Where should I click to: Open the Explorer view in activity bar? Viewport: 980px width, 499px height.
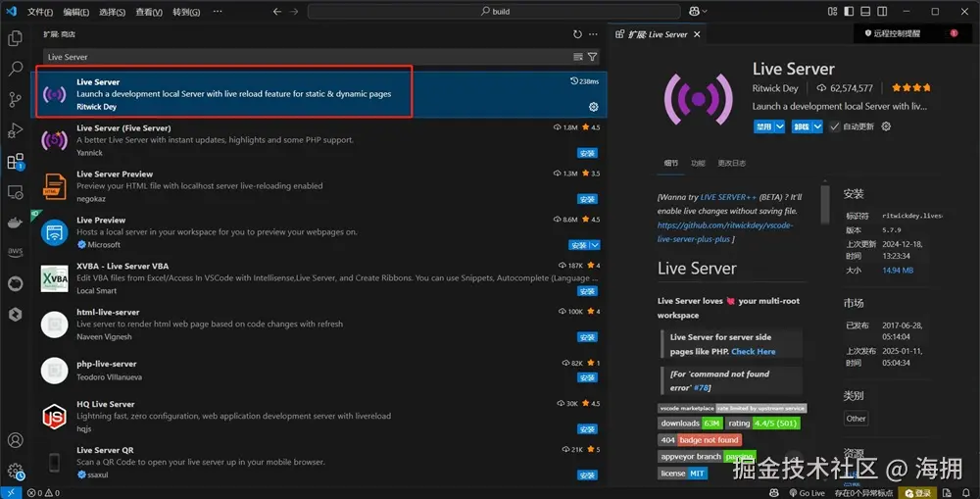[x=15, y=39]
